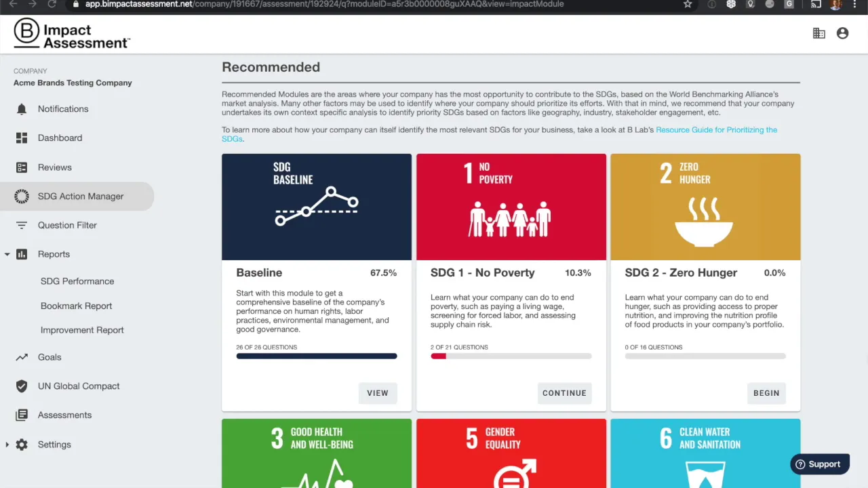Image resolution: width=868 pixels, height=488 pixels.
Task: Click the Baseline 67.5% score
Action: [x=383, y=273]
